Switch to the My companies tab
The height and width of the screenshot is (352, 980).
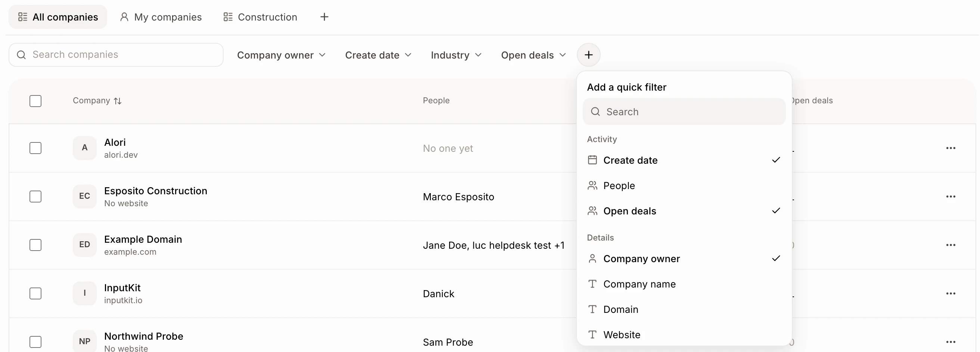tap(161, 17)
